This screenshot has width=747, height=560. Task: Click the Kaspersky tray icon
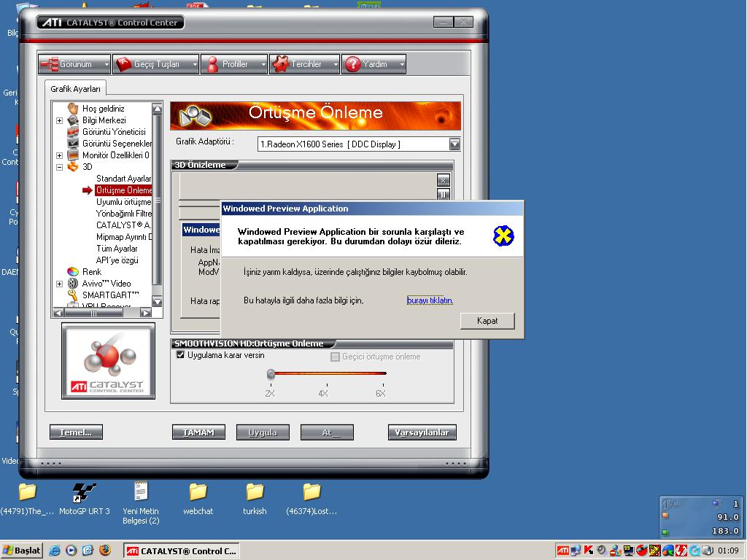pos(589,551)
